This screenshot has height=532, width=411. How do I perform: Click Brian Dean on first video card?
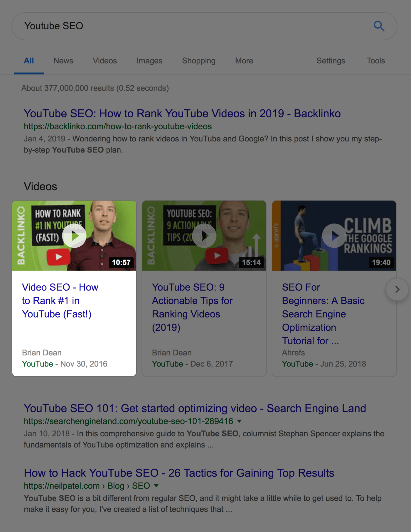(42, 353)
